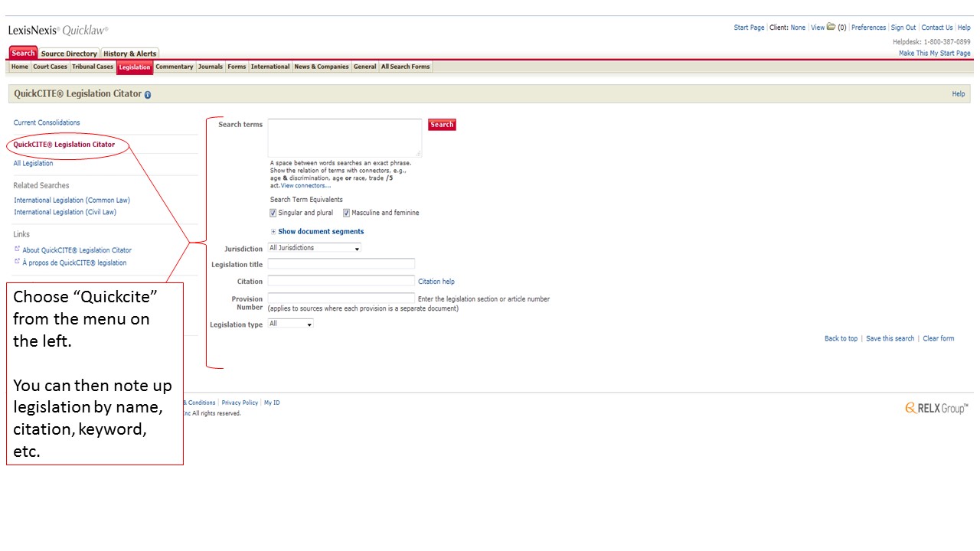The height and width of the screenshot is (551, 980).
Task: Focus the Legislation title field
Action: pos(341,264)
